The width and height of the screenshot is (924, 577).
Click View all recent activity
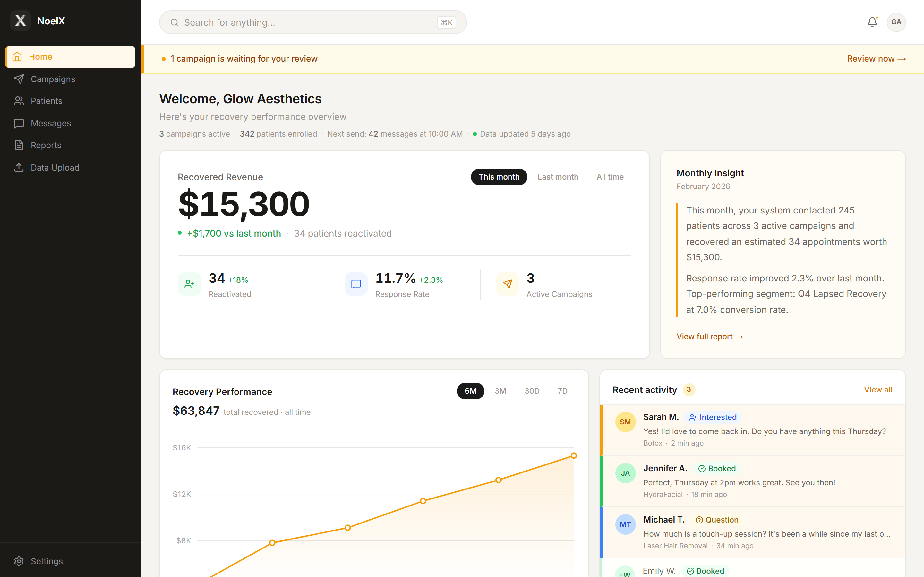[878, 389]
